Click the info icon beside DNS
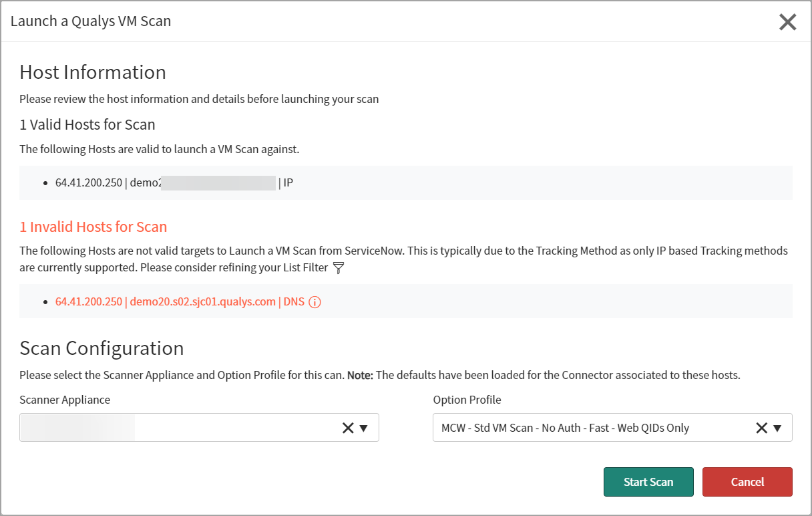 click(315, 302)
